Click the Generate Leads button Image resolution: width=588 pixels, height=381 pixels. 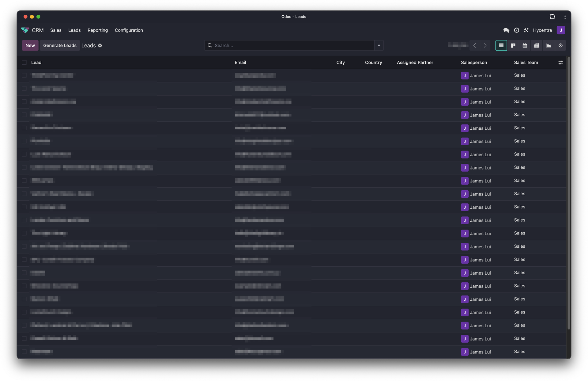[x=60, y=45]
